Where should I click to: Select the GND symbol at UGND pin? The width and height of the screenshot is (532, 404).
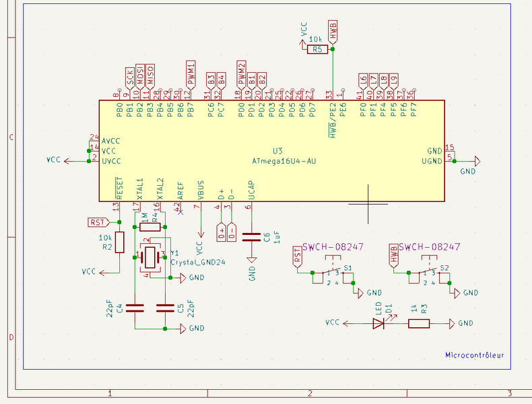pyautogui.click(x=476, y=161)
